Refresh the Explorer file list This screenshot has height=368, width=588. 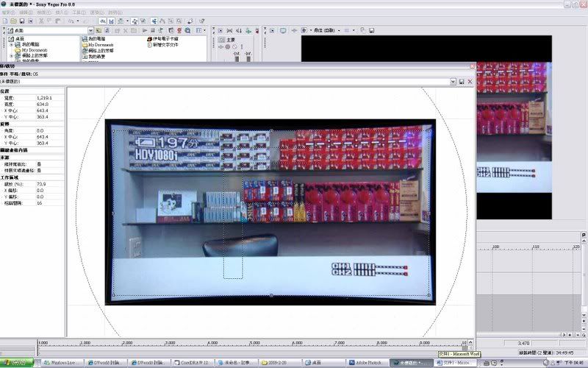click(x=107, y=30)
